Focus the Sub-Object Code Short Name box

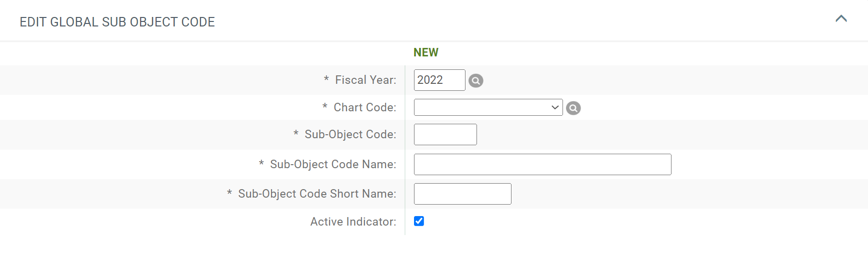(462, 194)
